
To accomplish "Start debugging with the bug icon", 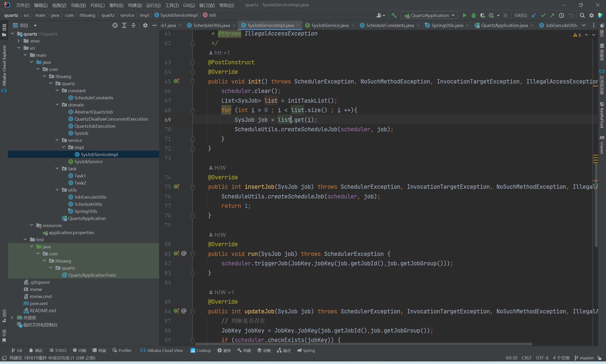I will 473,15.
